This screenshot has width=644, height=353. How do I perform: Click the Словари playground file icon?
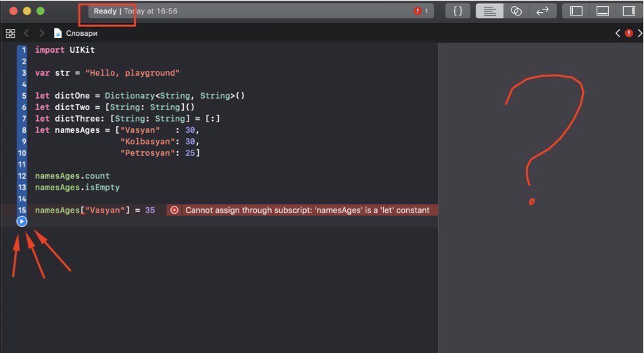point(57,33)
